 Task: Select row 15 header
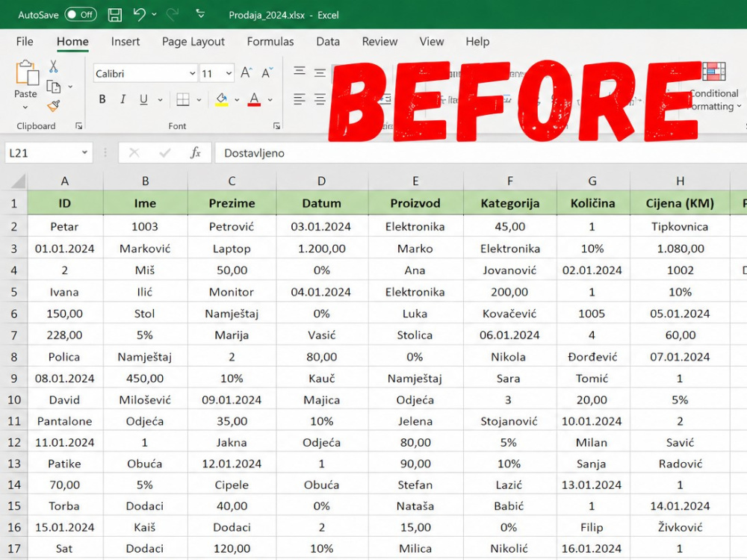click(13, 506)
